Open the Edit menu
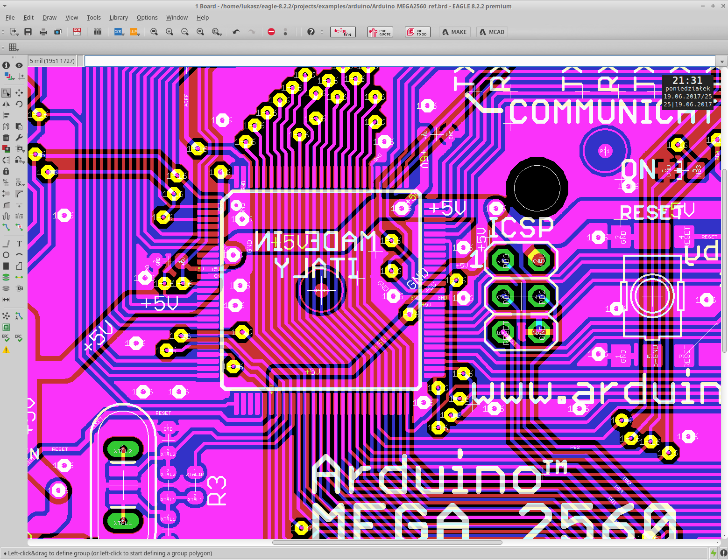The width and height of the screenshot is (728, 560). point(28,18)
